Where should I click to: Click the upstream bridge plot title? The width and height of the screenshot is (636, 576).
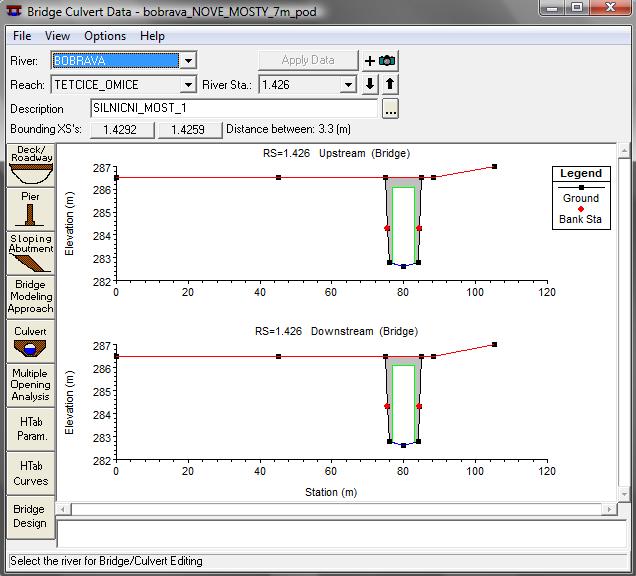(336, 153)
